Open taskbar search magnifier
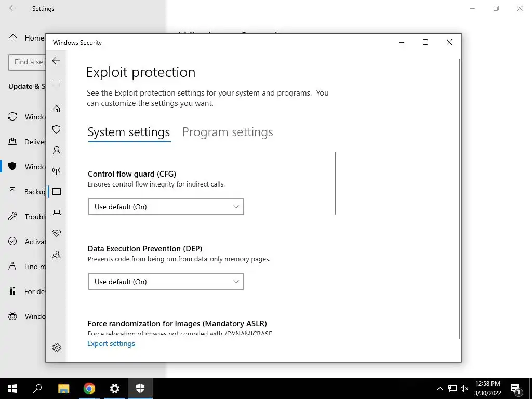Image resolution: width=532 pixels, height=399 pixels. click(x=37, y=389)
